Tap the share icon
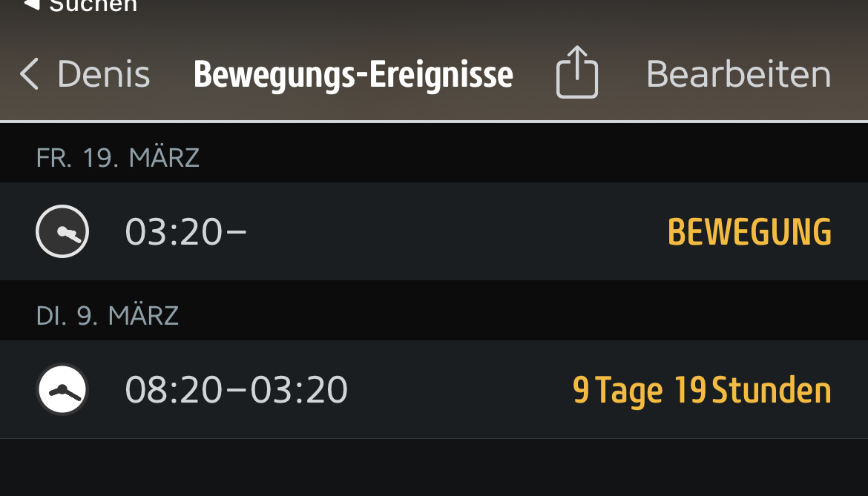 (577, 73)
